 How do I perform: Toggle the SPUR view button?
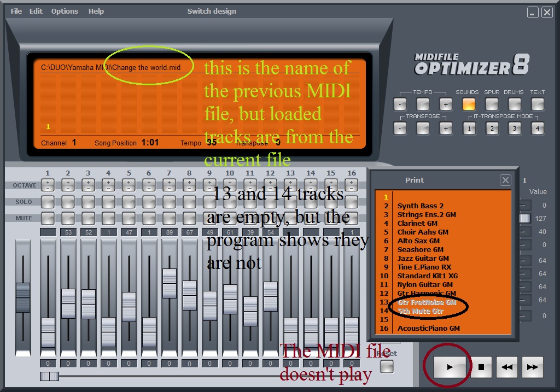click(x=492, y=104)
